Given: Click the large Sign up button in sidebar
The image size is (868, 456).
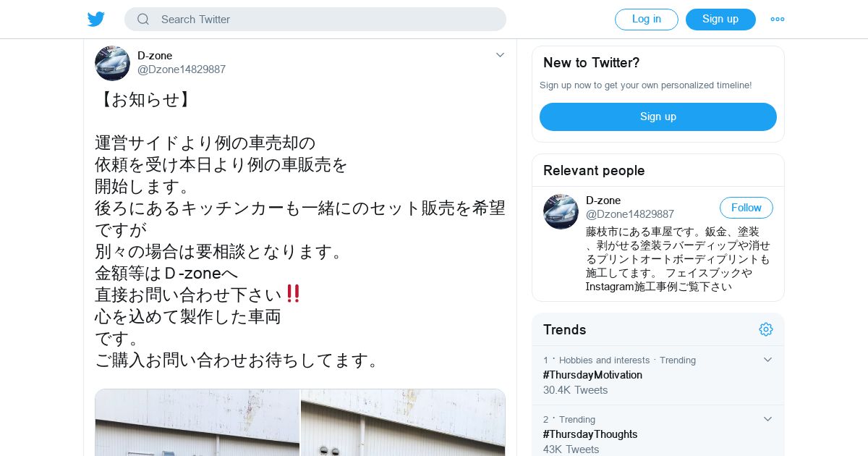Looking at the screenshot, I should [x=658, y=117].
